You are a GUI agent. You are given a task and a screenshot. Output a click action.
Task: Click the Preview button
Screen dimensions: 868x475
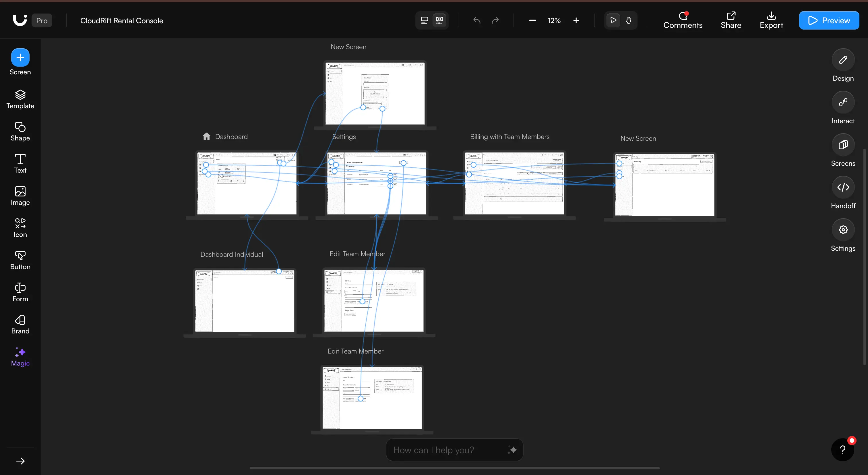click(829, 20)
